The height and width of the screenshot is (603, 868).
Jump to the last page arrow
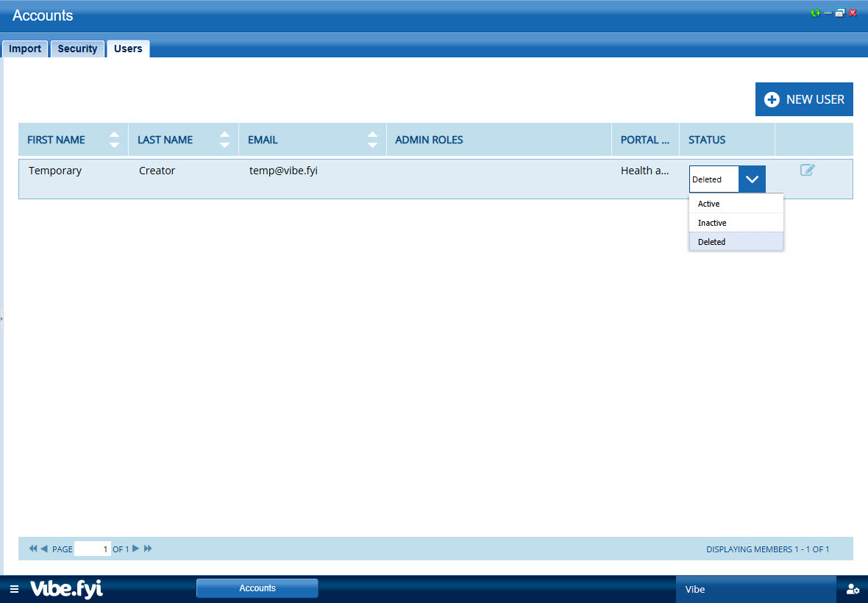(x=148, y=549)
